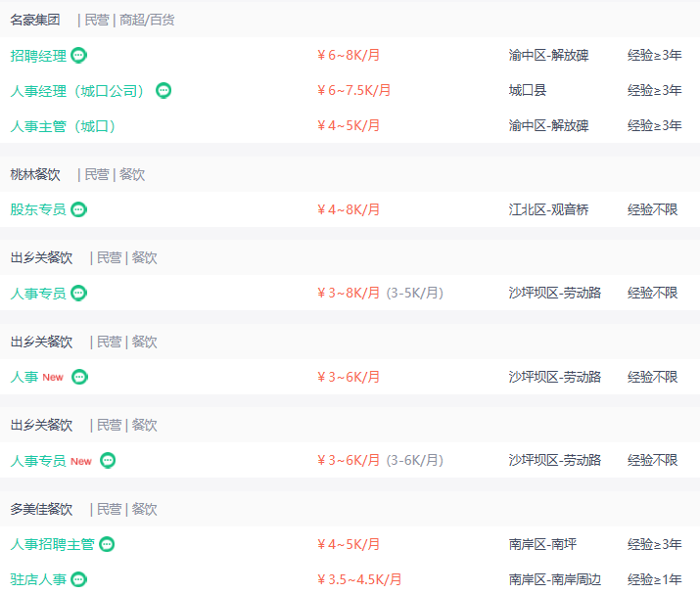View the 驻店人事 job details
This screenshot has height=594, width=700.
38,579
